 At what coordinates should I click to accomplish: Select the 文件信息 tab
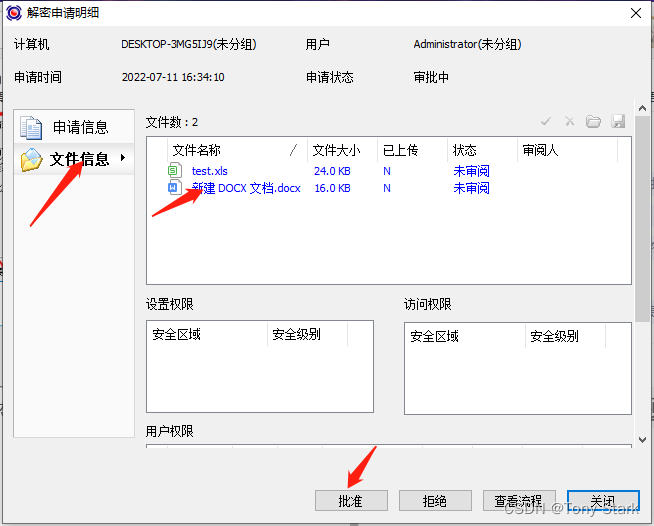pyautogui.click(x=79, y=159)
